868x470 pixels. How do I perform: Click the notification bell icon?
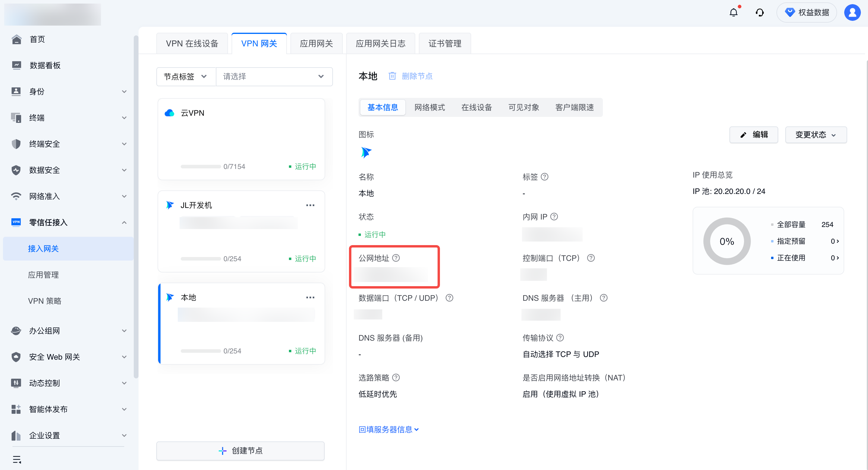(733, 12)
